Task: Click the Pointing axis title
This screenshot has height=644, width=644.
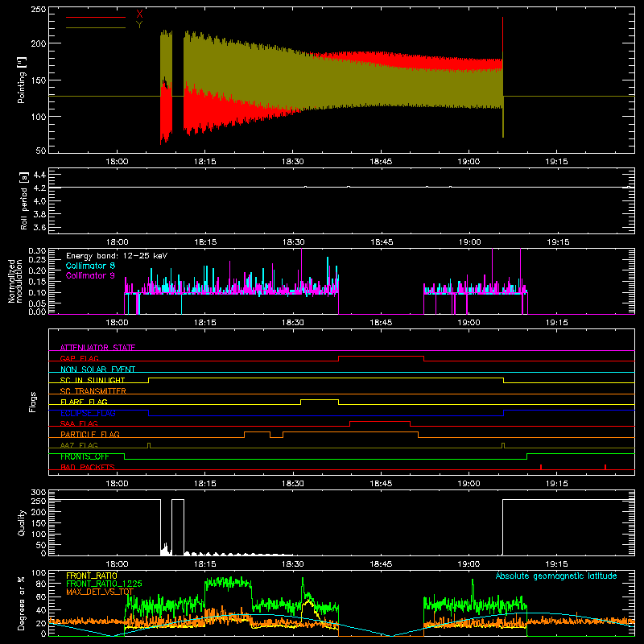Action: click(22, 80)
